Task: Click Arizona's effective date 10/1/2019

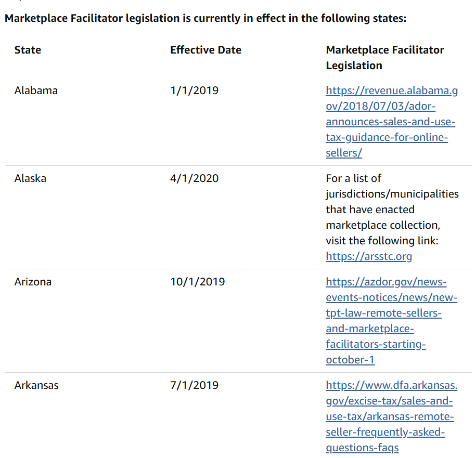Action: pos(197,282)
